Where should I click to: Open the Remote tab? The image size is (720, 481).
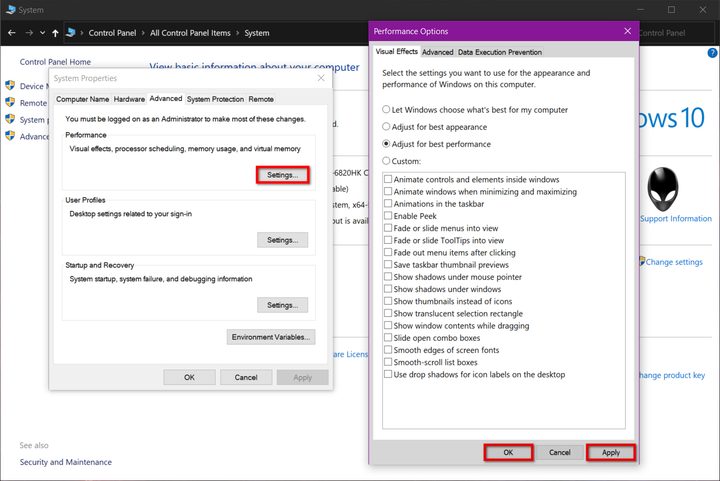(261, 99)
